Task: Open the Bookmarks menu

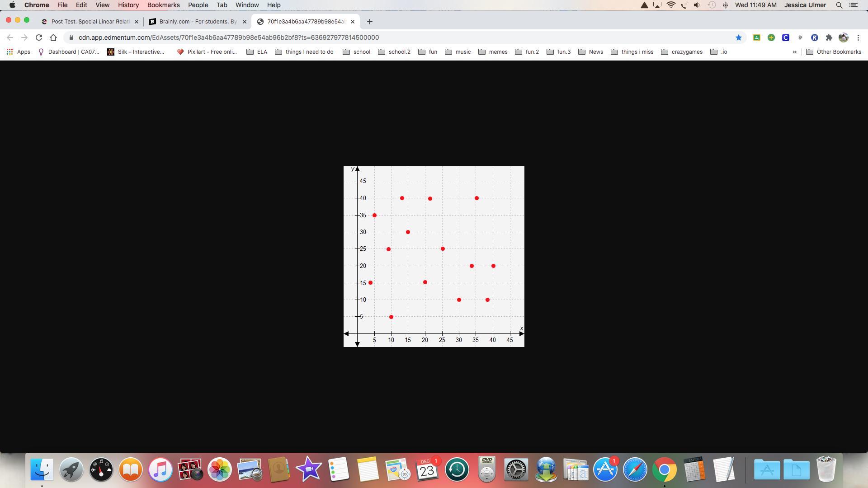Action: (x=163, y=5)
